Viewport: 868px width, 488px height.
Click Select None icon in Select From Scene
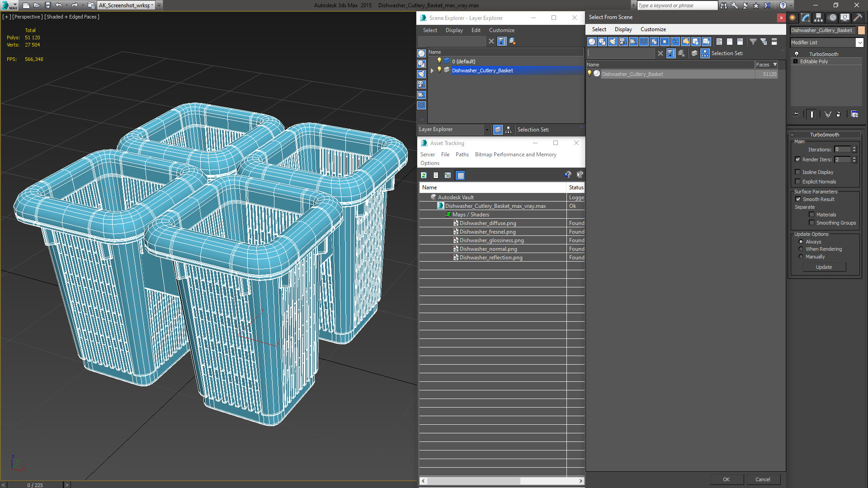(x=730, y=42)
